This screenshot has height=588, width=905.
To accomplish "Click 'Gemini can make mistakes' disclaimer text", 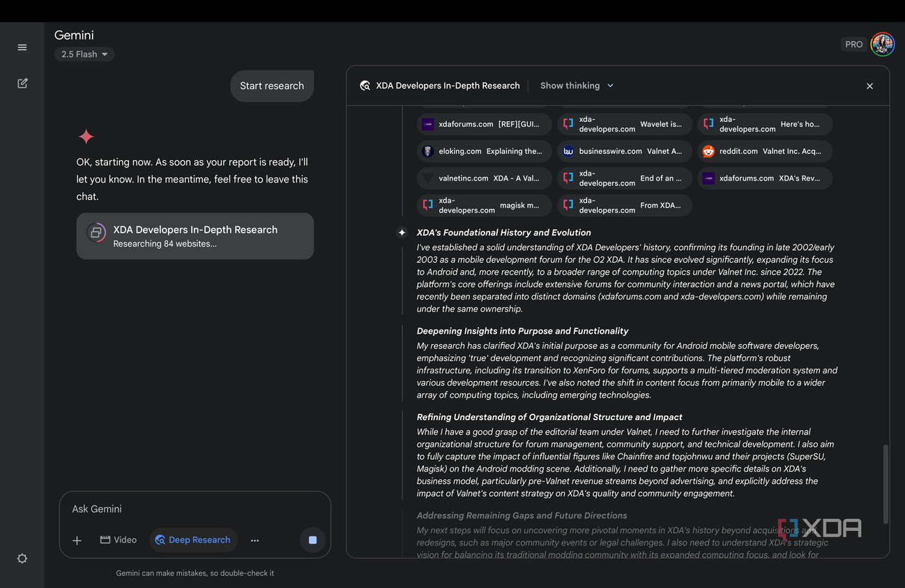I will pos(195,573).
